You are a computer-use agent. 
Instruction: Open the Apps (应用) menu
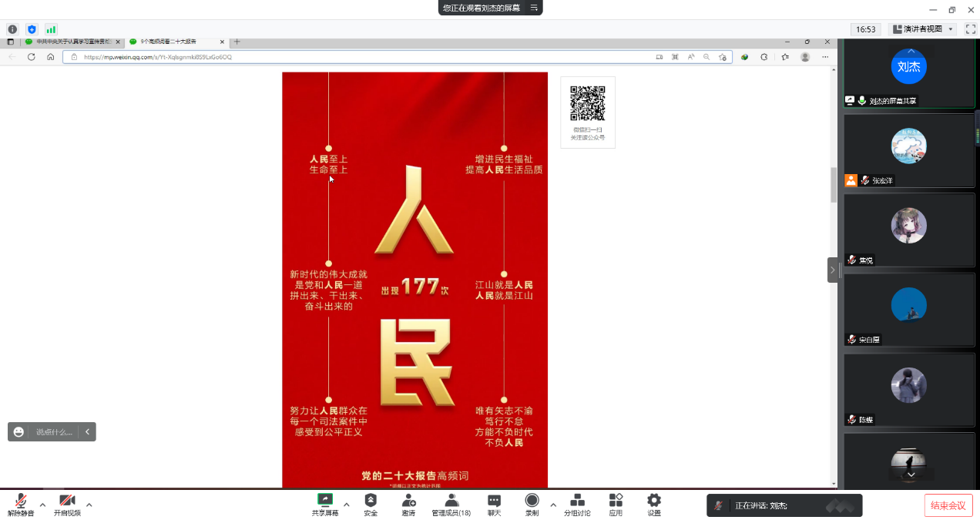[x=616, y=505]
